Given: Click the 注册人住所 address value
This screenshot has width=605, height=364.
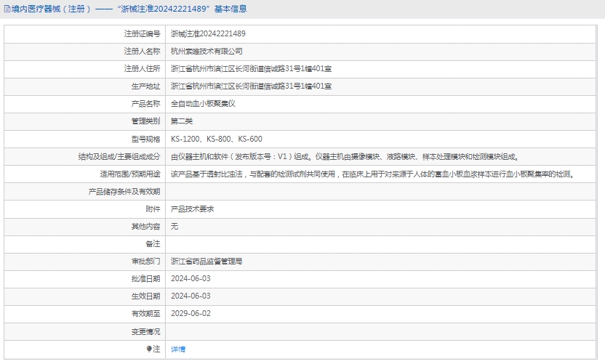Looking at the screenshot, I should click(251, 69).
